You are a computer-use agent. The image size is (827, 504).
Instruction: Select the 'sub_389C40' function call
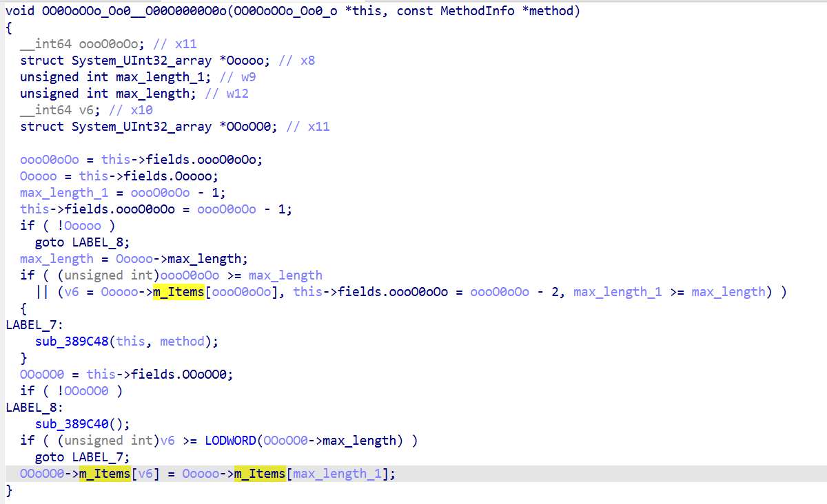(71, 424)
